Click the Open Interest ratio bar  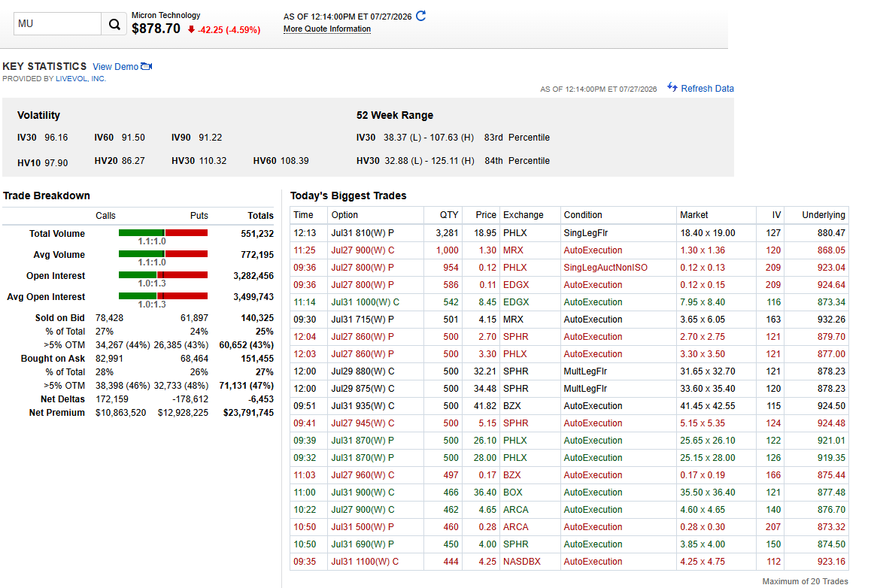163,274
